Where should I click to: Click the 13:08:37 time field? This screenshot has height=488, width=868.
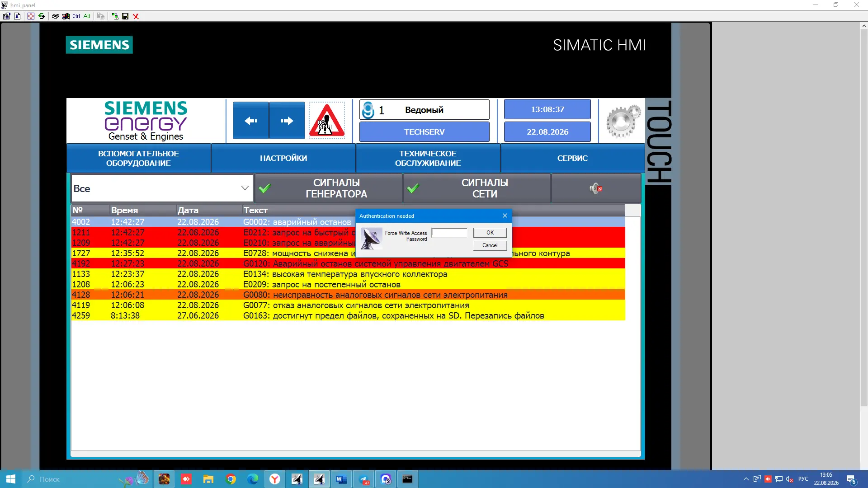pos(547,109)
